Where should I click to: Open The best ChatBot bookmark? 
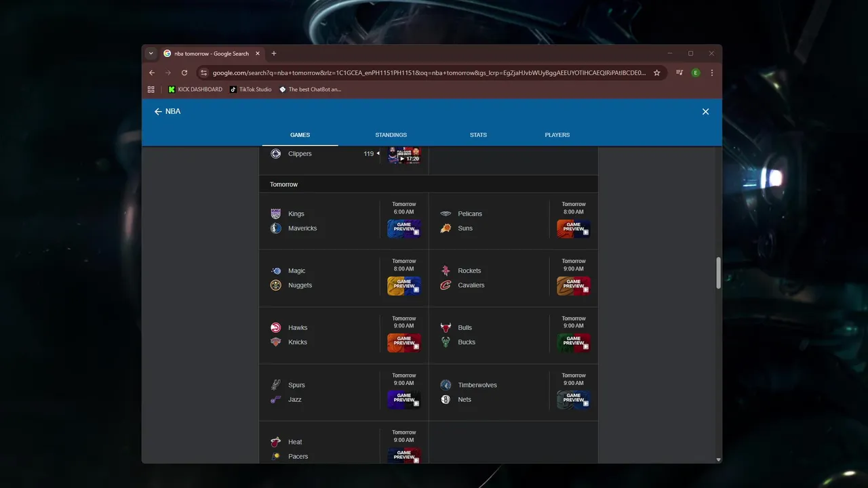point(310,89)
